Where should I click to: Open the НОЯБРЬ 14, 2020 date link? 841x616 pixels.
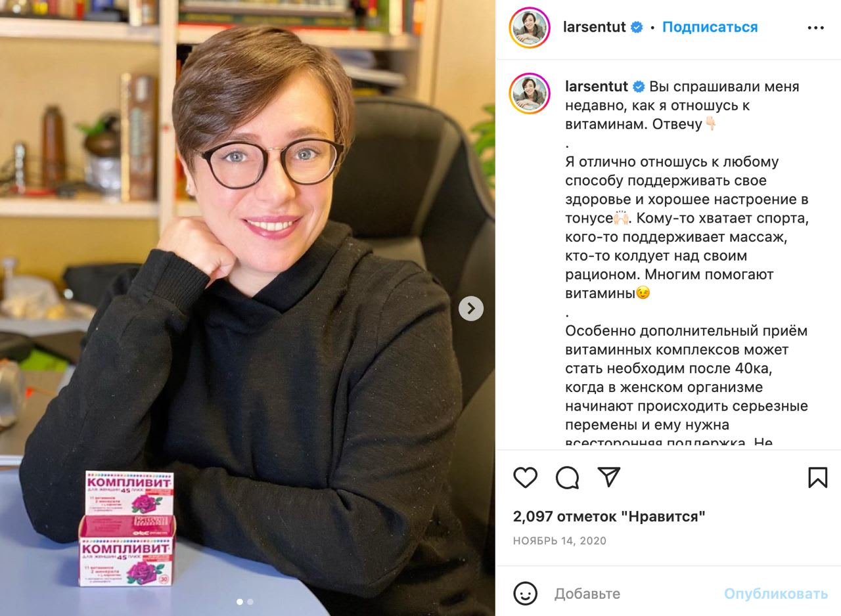560,541
